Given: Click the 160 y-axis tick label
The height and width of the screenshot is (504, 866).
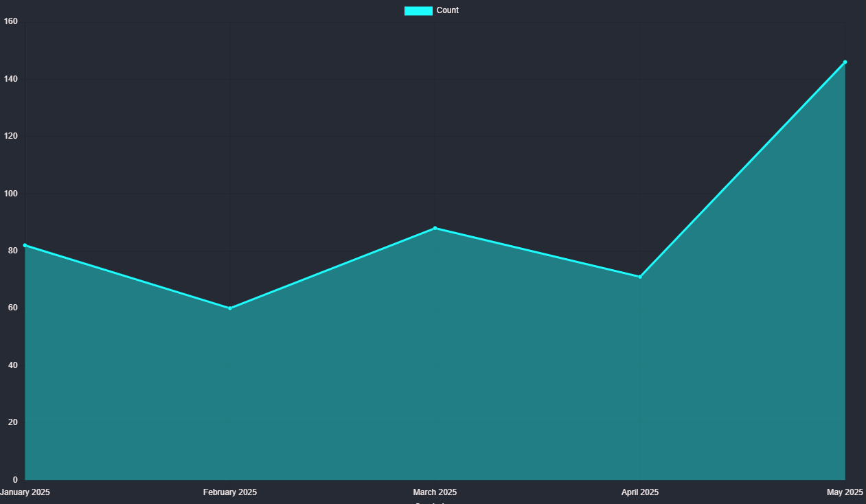Looking at the screenshot, I should [x=10, y=21].
